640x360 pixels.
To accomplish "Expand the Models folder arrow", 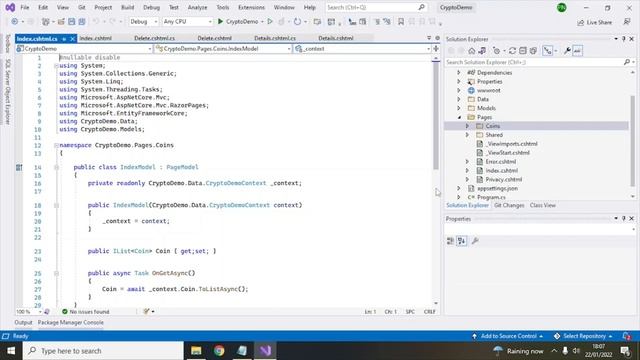I will coord(459,108).
